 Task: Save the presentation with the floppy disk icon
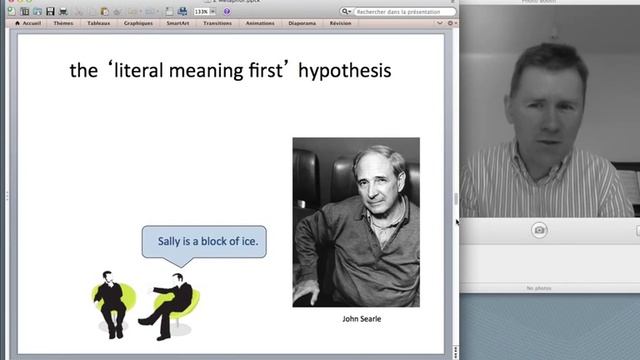50,11
